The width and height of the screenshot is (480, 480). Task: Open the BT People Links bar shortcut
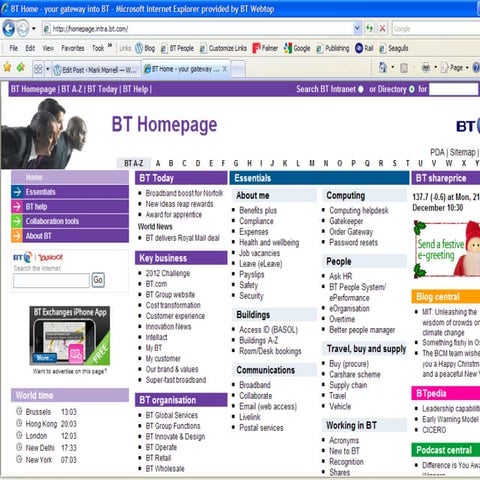click(177, 48)
